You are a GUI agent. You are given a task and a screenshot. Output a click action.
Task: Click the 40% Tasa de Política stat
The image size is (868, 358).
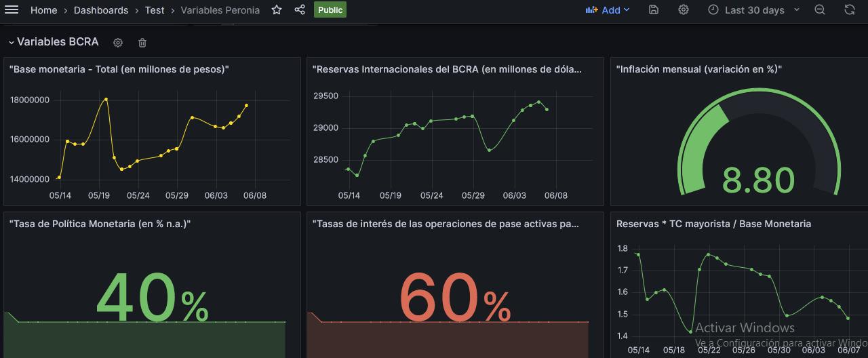tap(152, 298)
